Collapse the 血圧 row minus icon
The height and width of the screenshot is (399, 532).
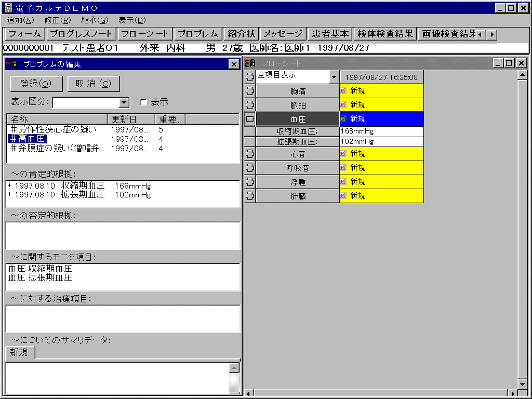tap(250, 119)
